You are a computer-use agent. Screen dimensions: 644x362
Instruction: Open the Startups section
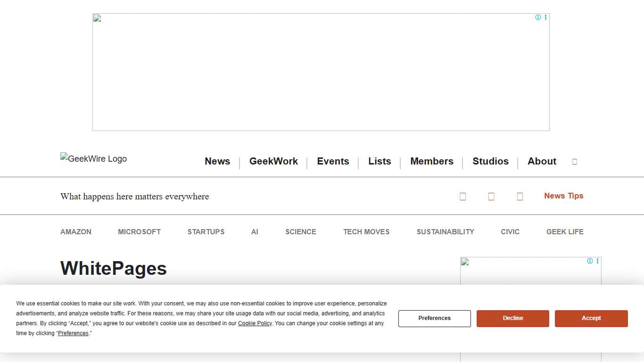pyautogui.click(x=206, y=231)
